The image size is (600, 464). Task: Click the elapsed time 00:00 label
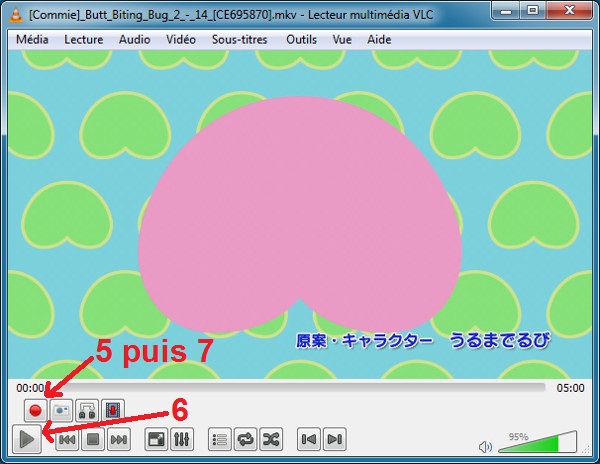pyautogui.click(x=30, y=388)
